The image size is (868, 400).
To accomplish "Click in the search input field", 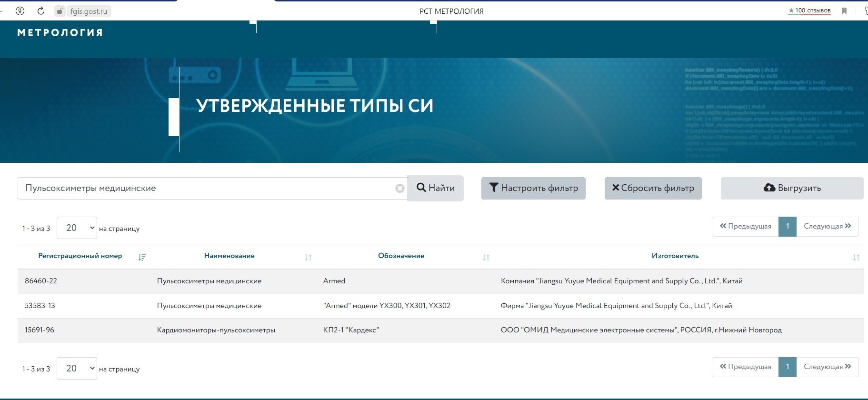I will click(x=205, y=189).
